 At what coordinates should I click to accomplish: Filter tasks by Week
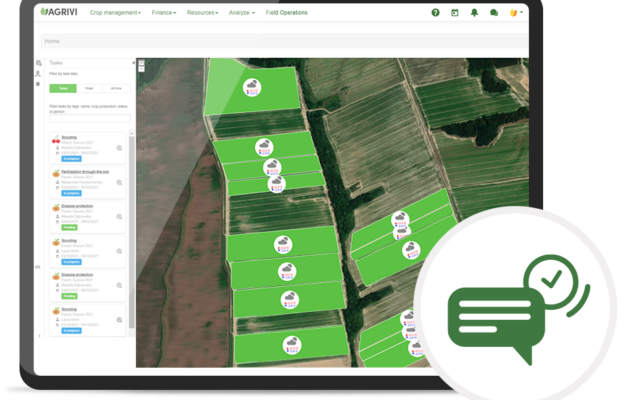tap(89, 89)
